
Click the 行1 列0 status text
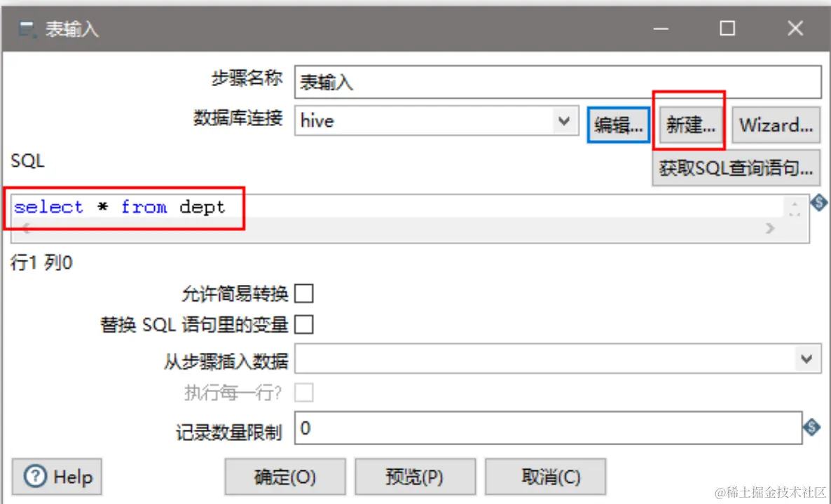pyautogui.click(x=41, y=262)
